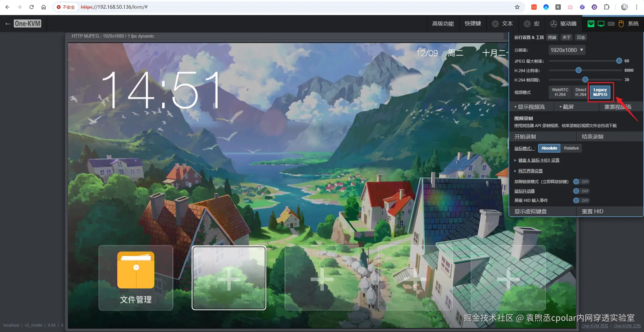The image size is (644, 332).
Task: Click the 重置 HID button
Action: (x=609, y=211)
